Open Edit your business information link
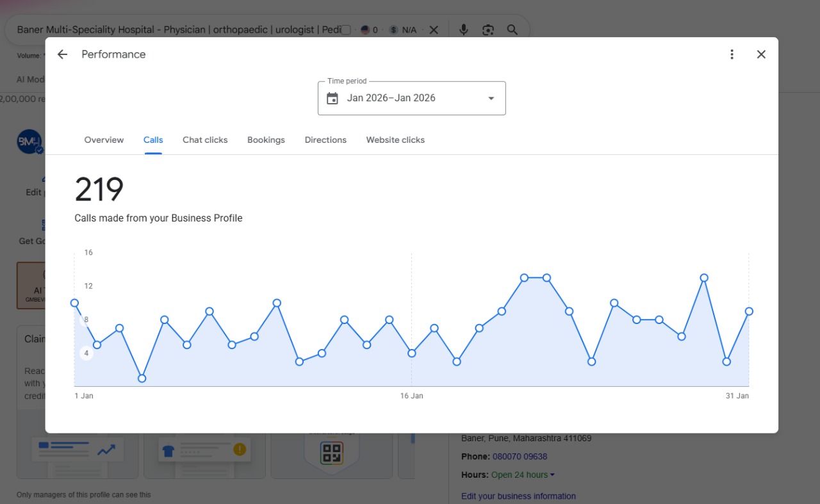Screen dimensions: 820x504 (518, 496)
